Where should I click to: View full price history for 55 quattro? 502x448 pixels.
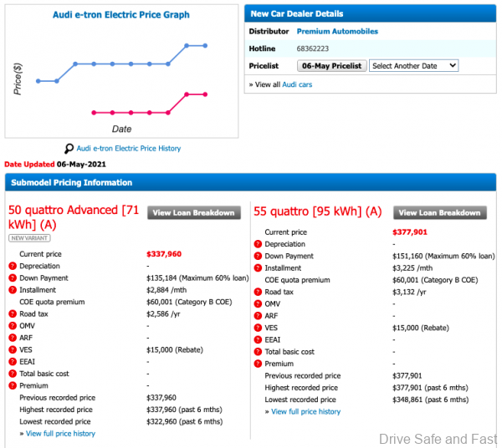click(x=305, y=411)
